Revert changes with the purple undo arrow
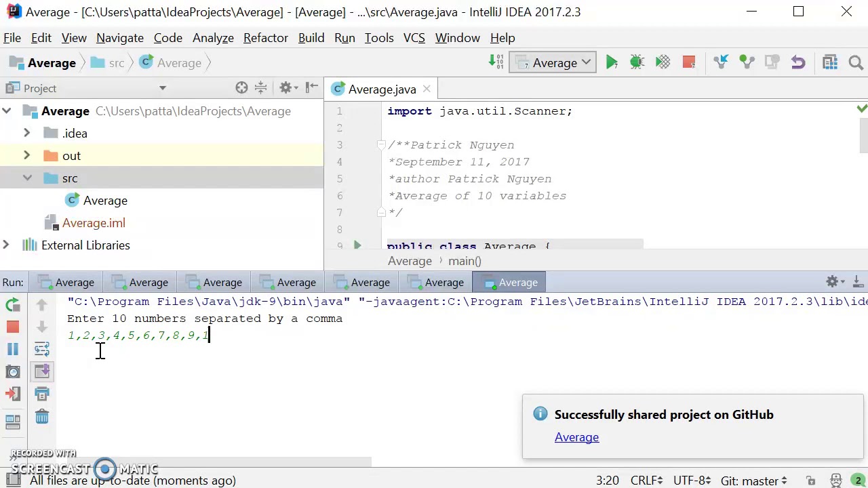 [798, 63]
